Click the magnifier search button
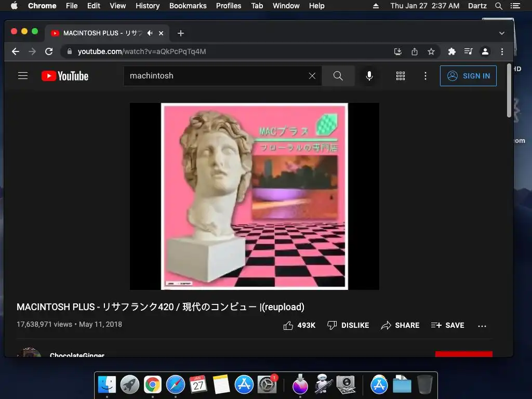The height and width of the screenshot is (399, 532). [x=338, y=76]
